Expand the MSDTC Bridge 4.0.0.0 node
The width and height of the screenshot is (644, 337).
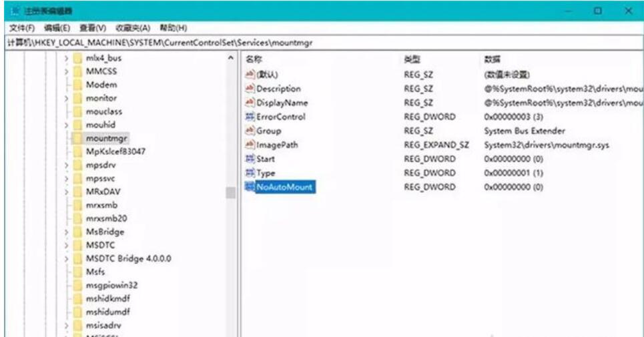[66, 259]
